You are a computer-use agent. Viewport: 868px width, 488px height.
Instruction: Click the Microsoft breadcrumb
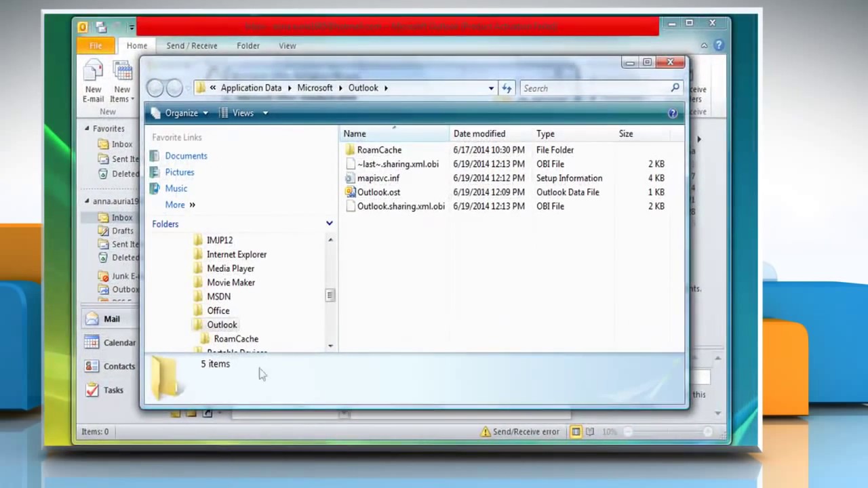[x=315, y=88]
